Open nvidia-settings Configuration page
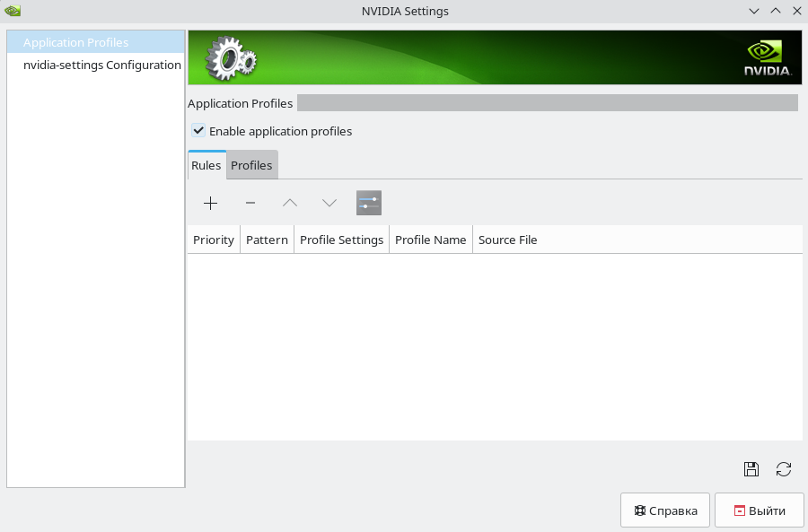The height and width of the screenshot is (532, 808). [96, 65]
